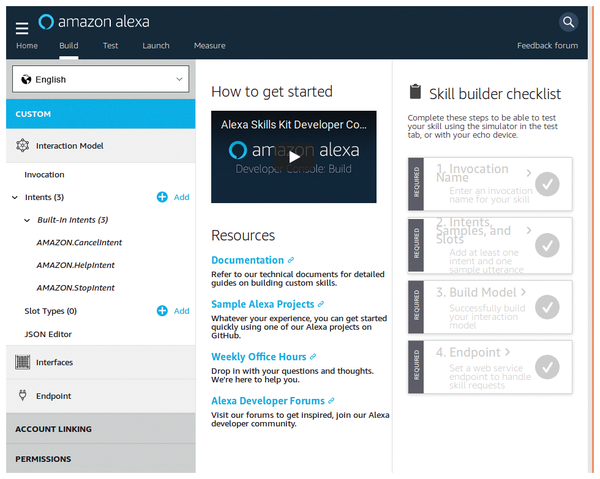Click the link icon after Weekly Office Hours
The height and width of the screenshot is (479, 600).
coord(313,357)
